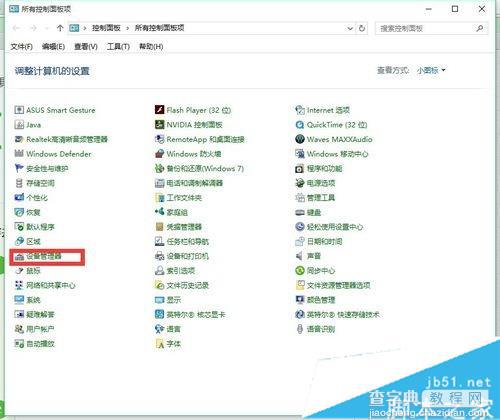Open the 自动播放 link
Screen dimensions: 500x420
pos(40,344)
